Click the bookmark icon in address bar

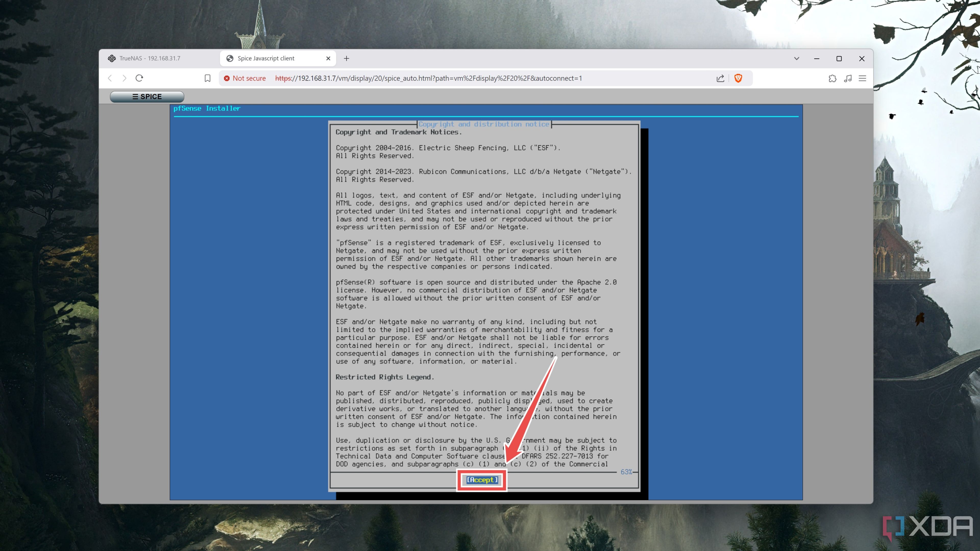point(207,78)
